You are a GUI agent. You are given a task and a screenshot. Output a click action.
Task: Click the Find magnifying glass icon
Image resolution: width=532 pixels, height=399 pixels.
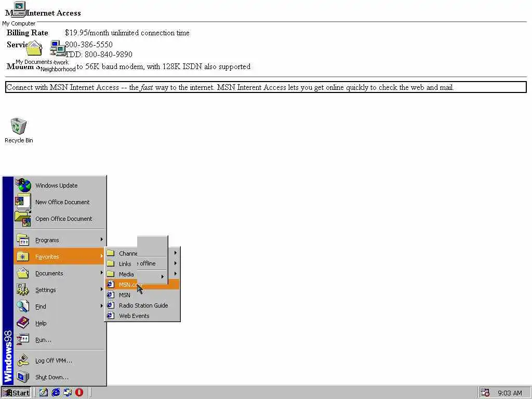coord(23,307)
